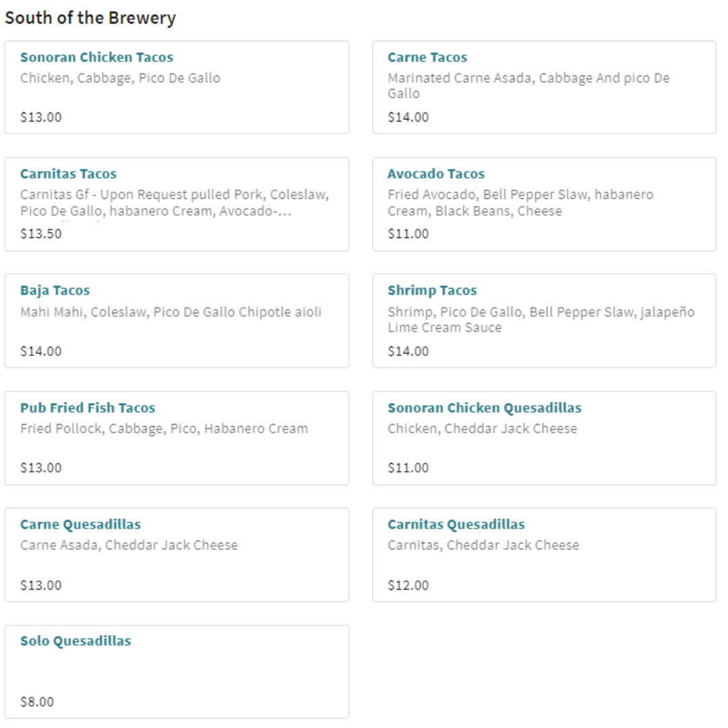Select the Carne Tacos menu item
The image size is (728, 728).
(427, 58)
